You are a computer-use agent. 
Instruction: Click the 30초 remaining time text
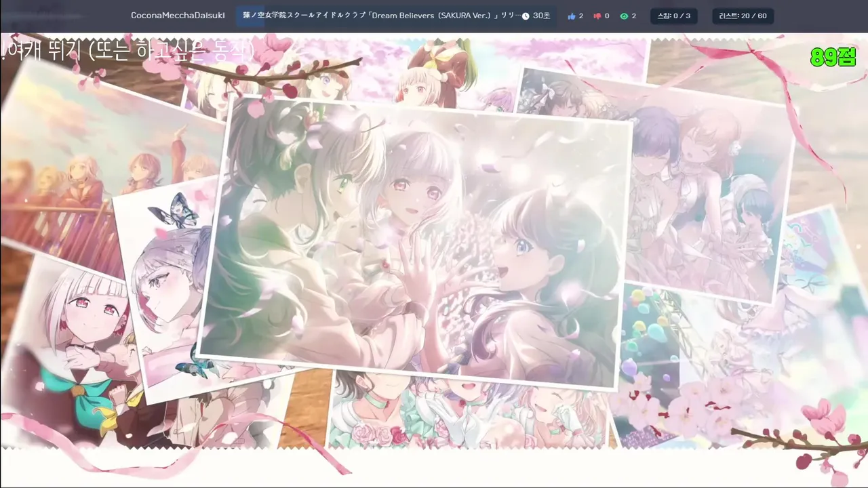(542, 16)
